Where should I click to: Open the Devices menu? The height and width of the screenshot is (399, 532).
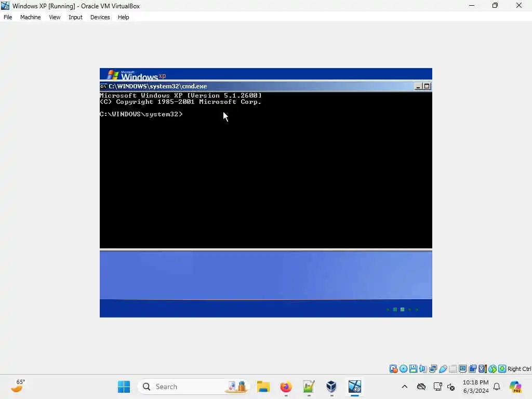pos(100,17)
